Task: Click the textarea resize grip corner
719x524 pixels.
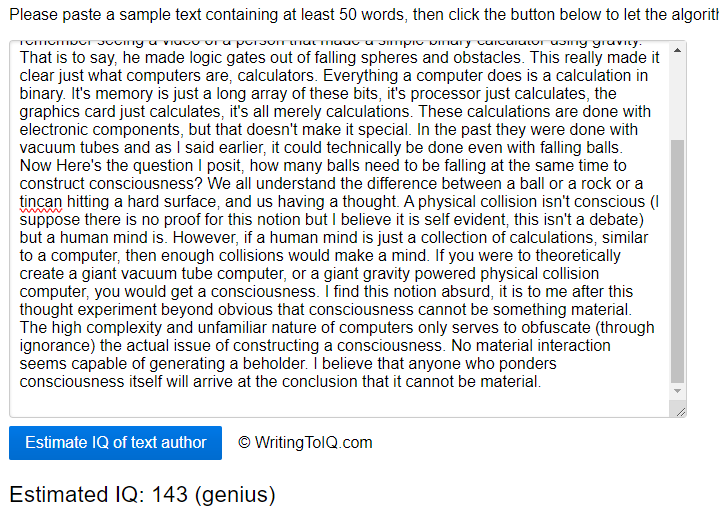Action: (x=680, y=410)
